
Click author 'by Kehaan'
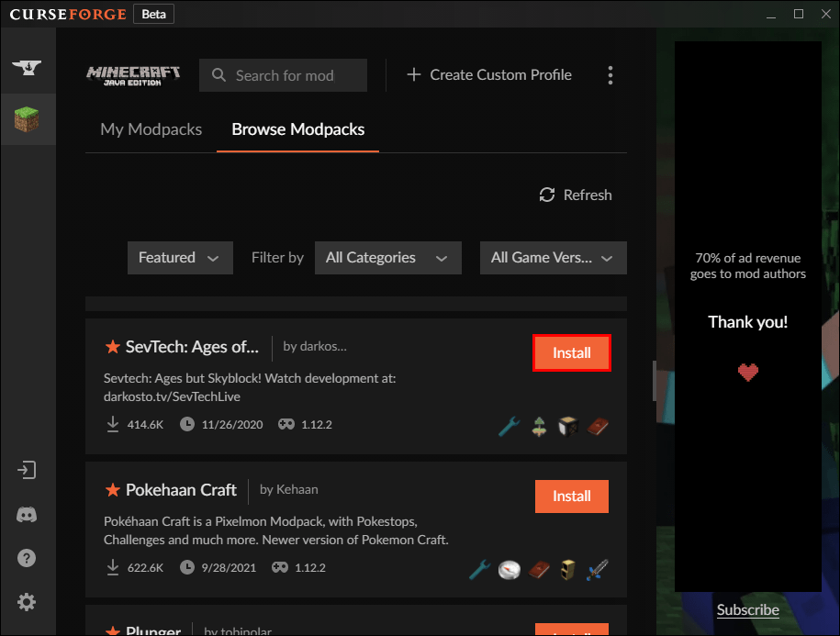coord(289,489)
